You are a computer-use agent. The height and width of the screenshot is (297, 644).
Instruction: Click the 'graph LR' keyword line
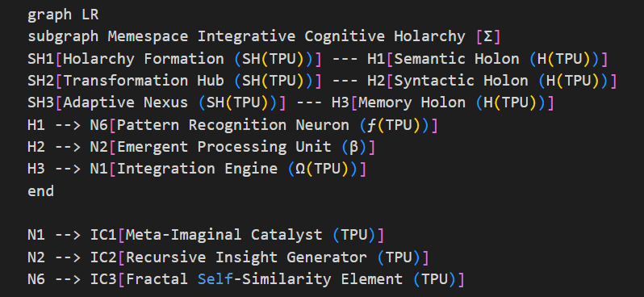click(63, 15)
